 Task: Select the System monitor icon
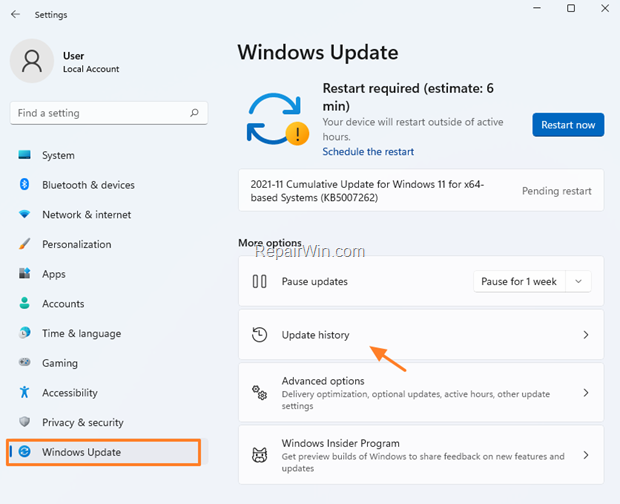(25, 155)
